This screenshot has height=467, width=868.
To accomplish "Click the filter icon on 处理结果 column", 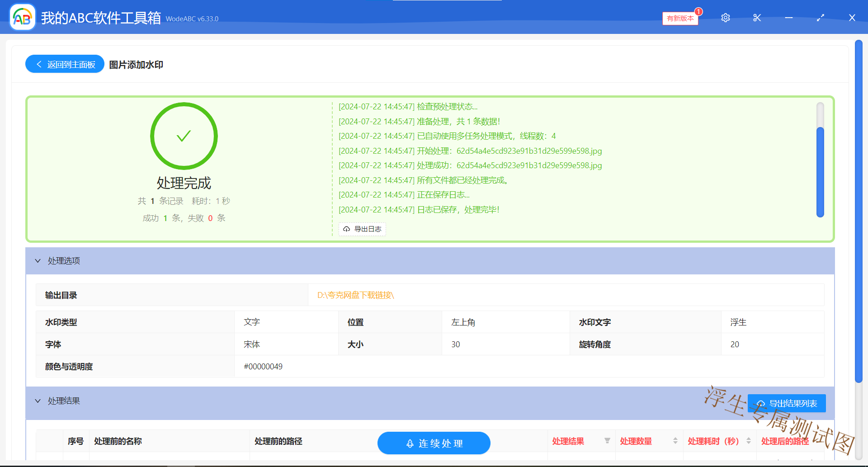I will click(607, 441).
